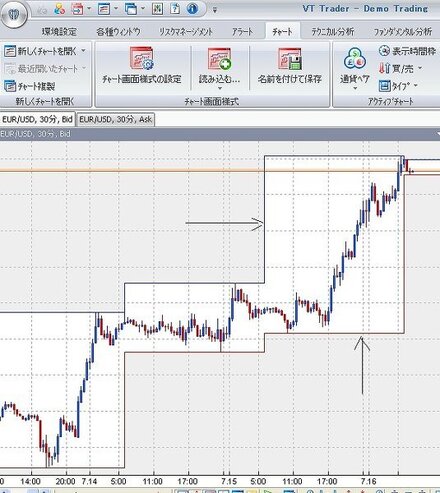
Task: Open the タイプ chart type dropdown
Action: pyautogui.click(x=416, y=86)
